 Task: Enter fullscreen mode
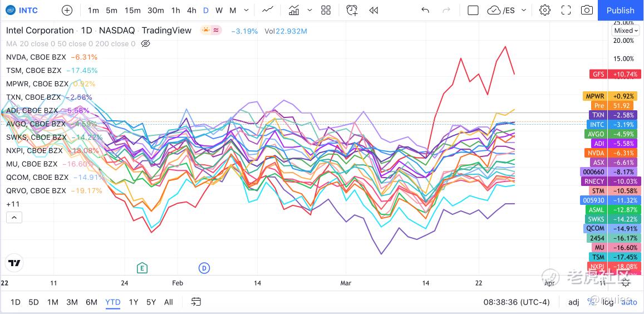567,10
